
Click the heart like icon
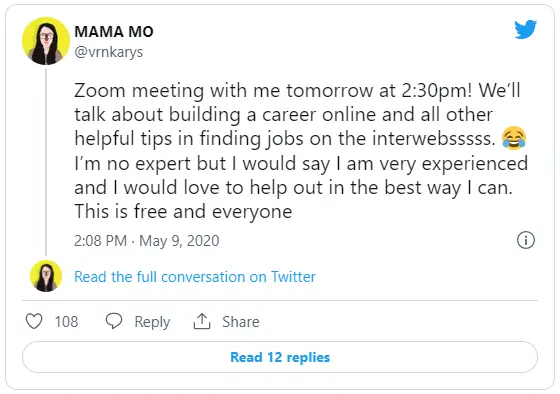tap(34, 321)
